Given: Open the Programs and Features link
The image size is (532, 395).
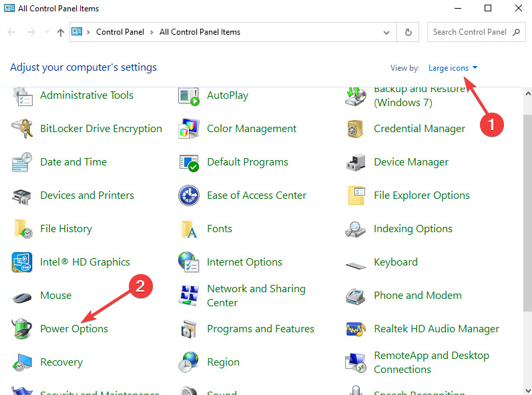Looking at the screenshot, I should [x=260, y=328].
